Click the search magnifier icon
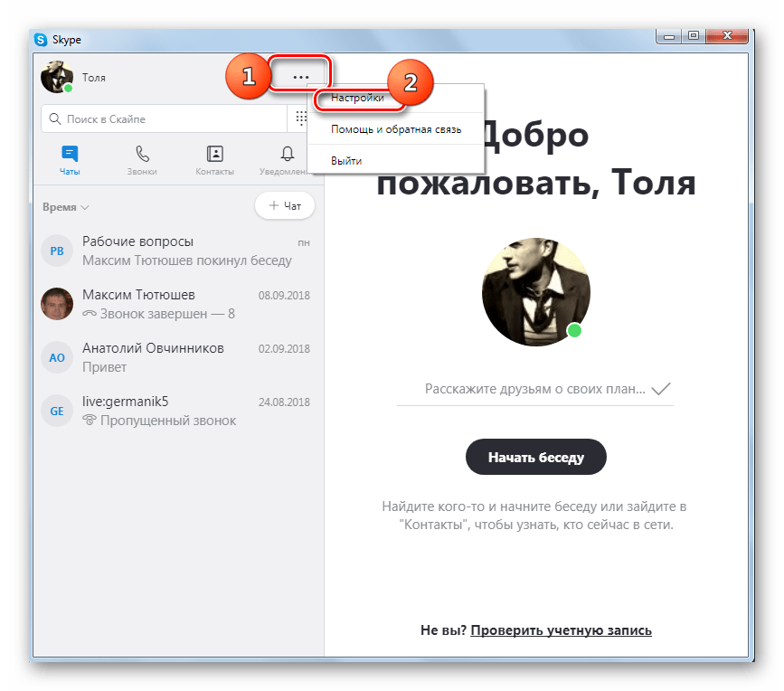Screen dimensions: 784x691 55,119
